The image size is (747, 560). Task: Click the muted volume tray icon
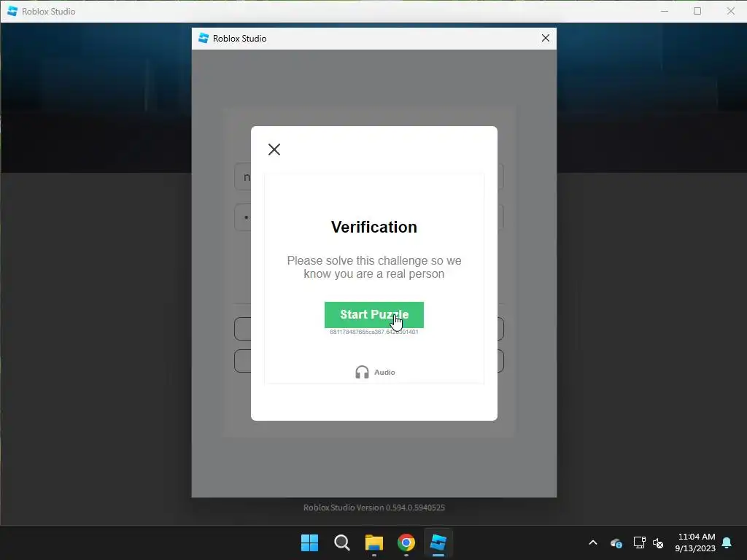tap(658, 542)
